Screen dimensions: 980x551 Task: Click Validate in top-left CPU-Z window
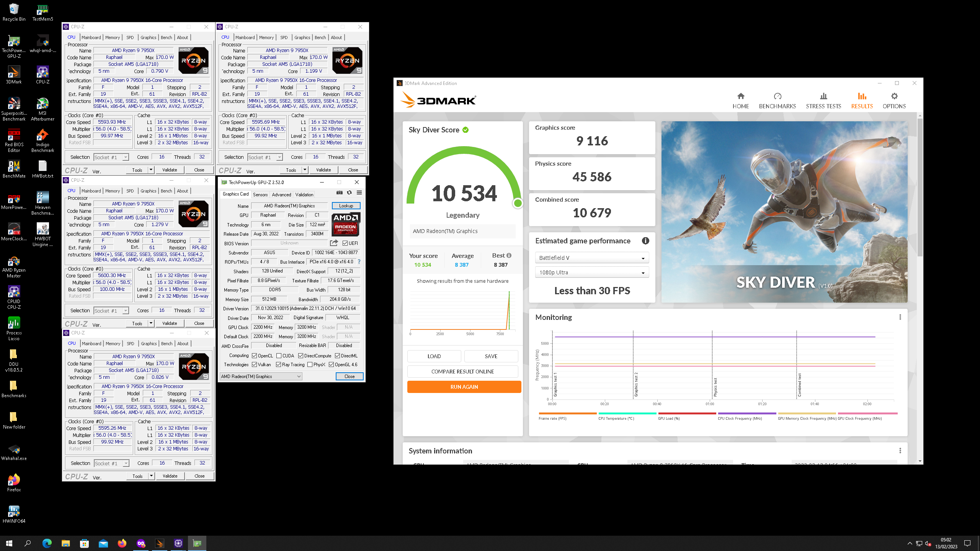(170, 170)
